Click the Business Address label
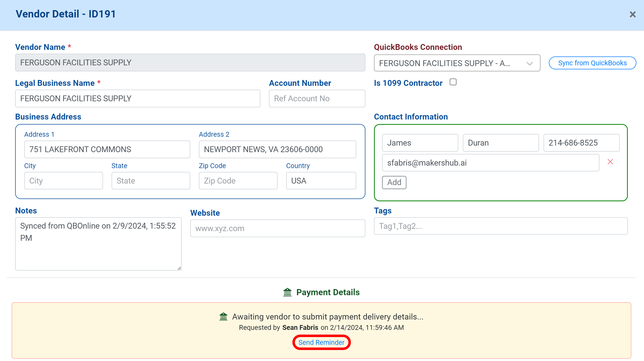Viewport: 644px width, 361px height. 48,117
